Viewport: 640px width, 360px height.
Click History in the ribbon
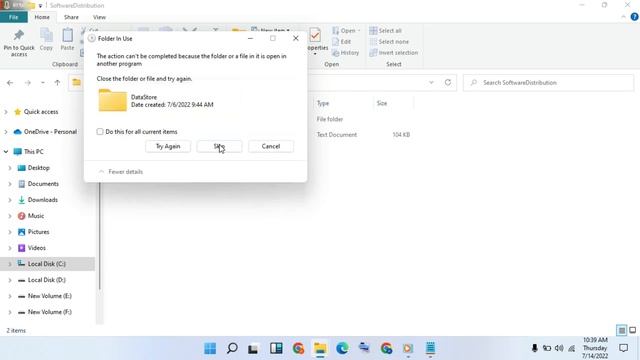pos(346,53)
